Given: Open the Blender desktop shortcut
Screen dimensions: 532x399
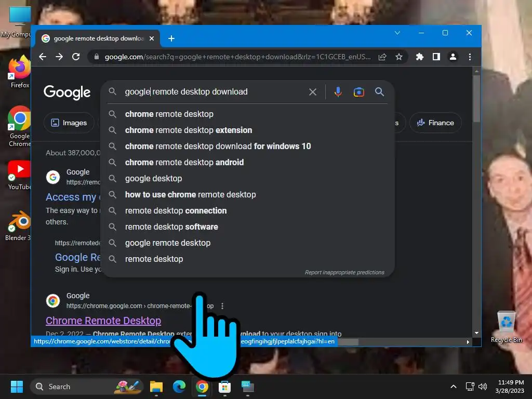Looking at the screenshot, I should click(19, 225).
